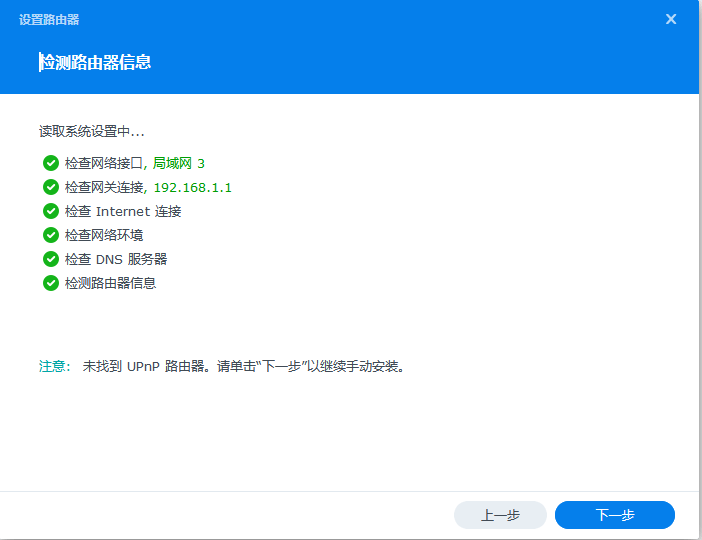Click the 注意: note label
Viewport: 702px width, 540px height.
[54, 367]
